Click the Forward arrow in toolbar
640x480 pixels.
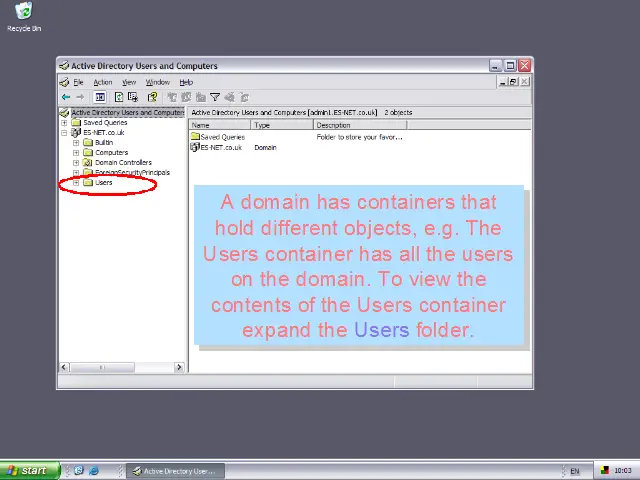tap(80, 97)
